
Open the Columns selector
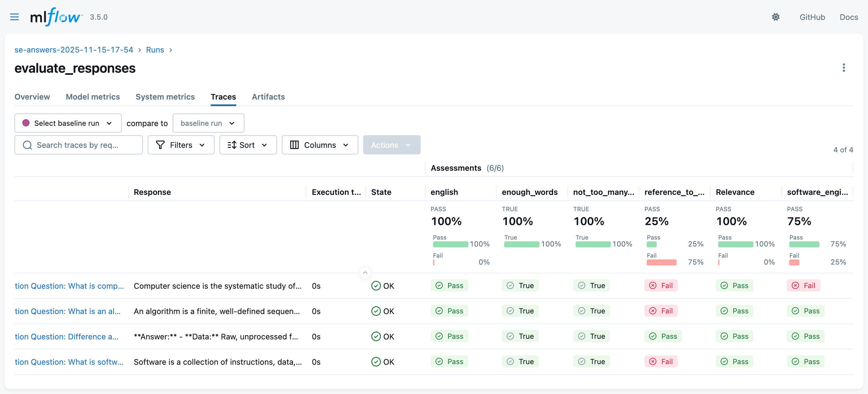pyautogui.click(x=319, y=145)
